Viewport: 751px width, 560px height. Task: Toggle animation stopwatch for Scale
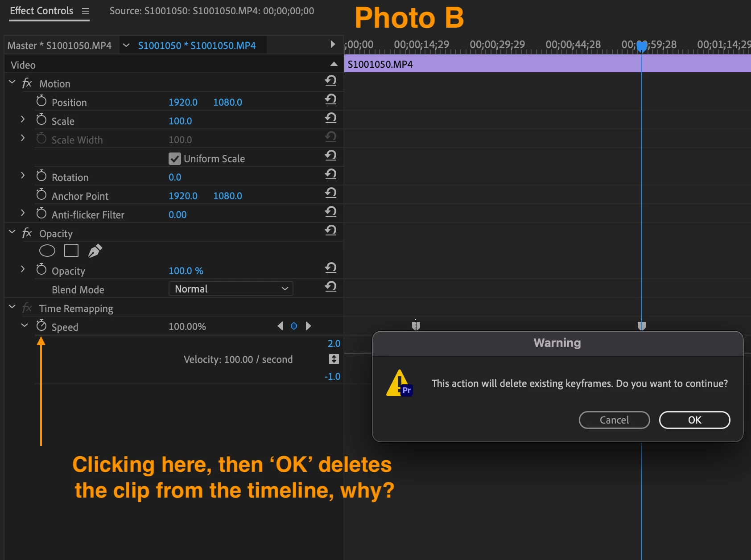41,120
